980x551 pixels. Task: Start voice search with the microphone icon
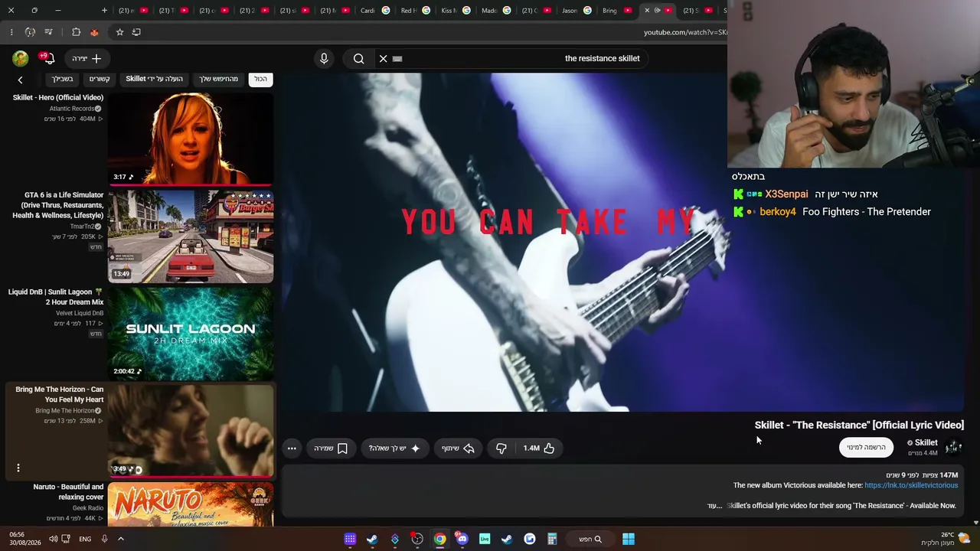pos(324,58)
